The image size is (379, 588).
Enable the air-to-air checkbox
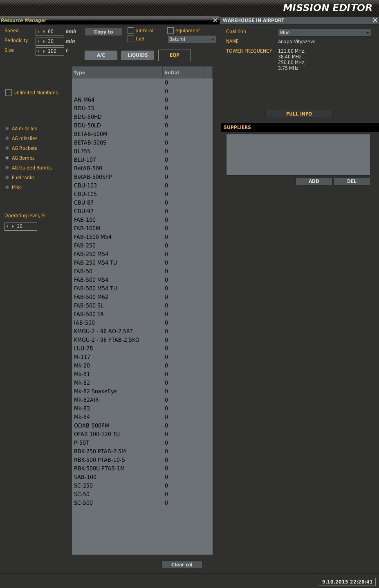[x=131, y=31]
